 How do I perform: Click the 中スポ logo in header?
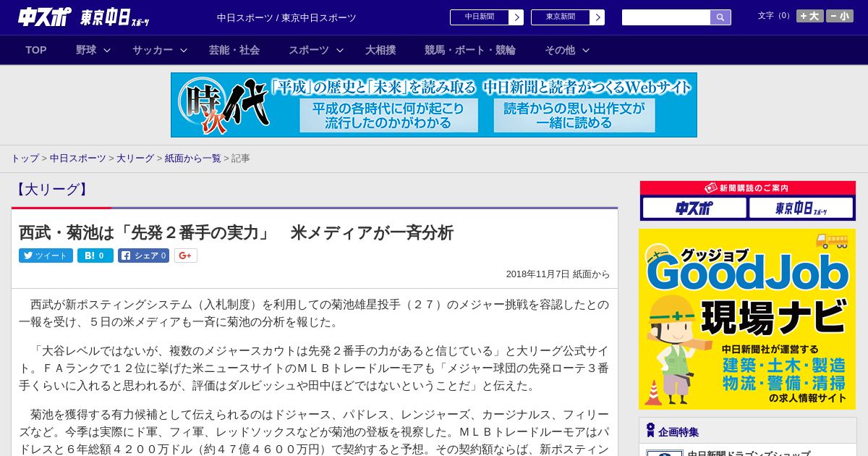tap(45, 17)
